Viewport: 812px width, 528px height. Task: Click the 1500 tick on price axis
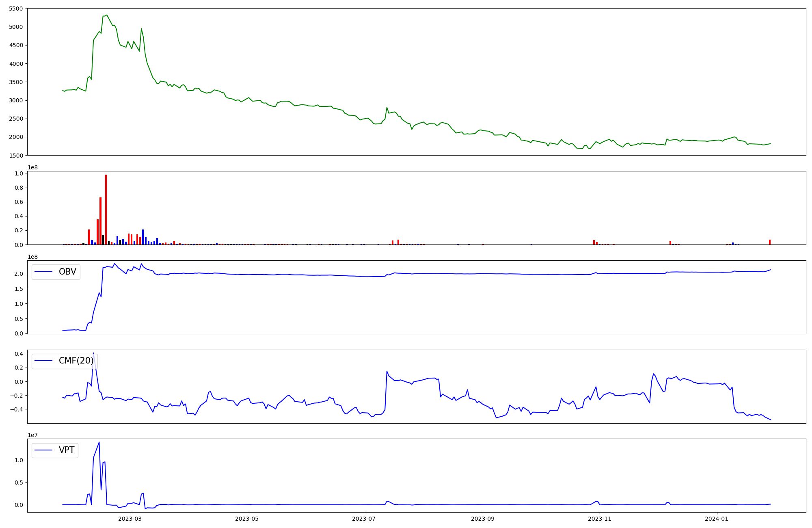tap(16, 156)
